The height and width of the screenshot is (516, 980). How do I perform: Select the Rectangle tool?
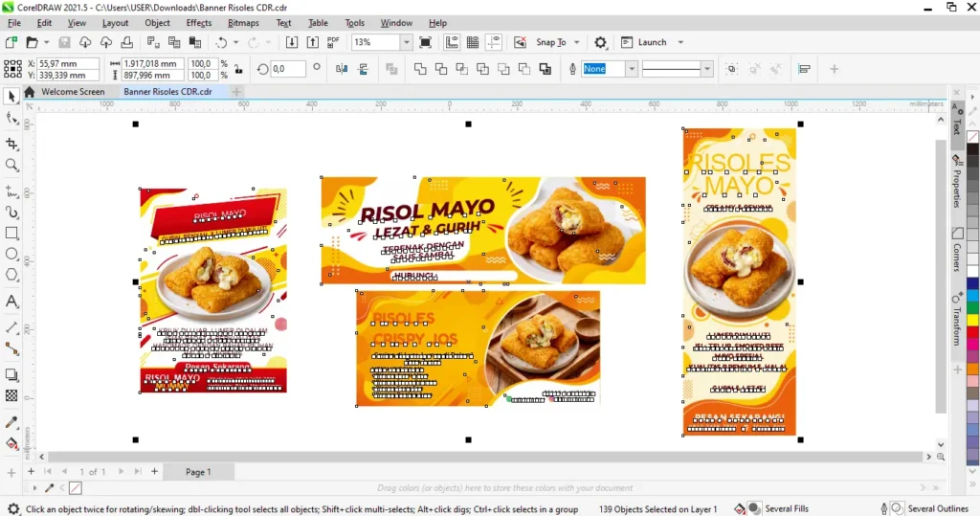11,234
